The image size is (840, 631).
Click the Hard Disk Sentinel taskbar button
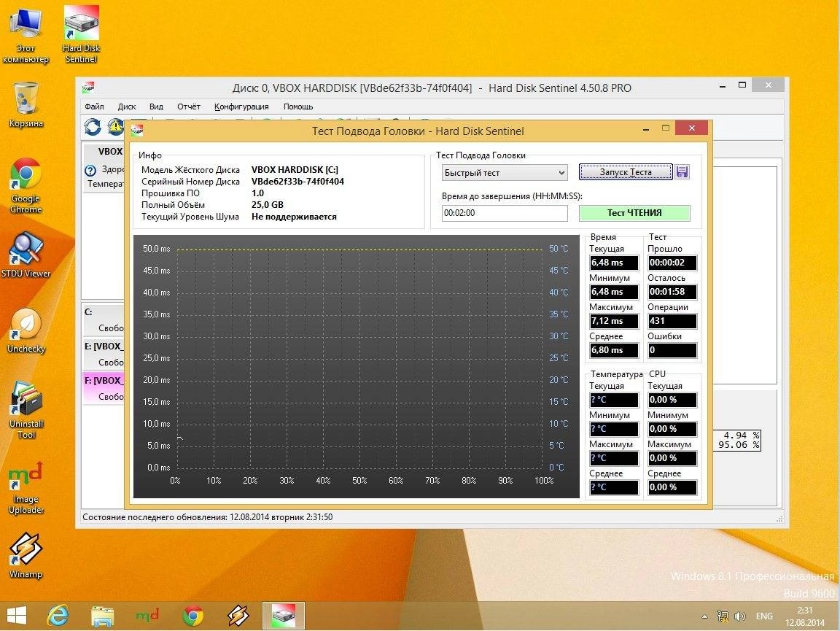tap(284, 616)
